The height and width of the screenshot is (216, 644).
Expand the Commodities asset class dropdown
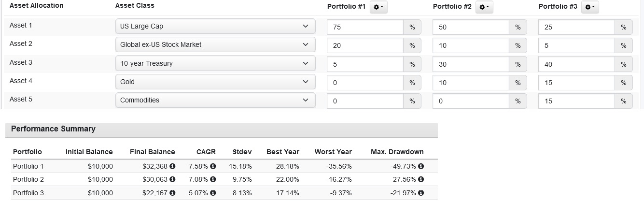pos(215,100)
